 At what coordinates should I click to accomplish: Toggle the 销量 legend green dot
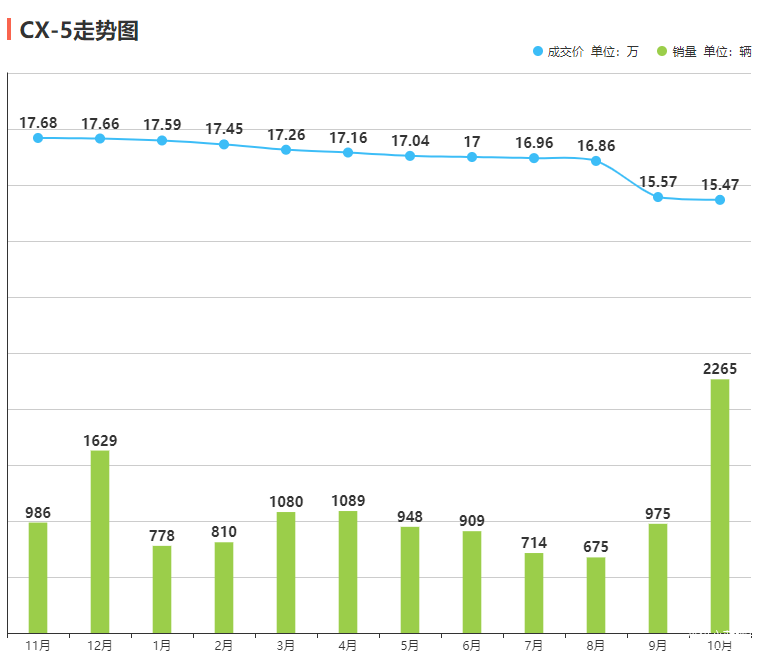pos(662,52)
